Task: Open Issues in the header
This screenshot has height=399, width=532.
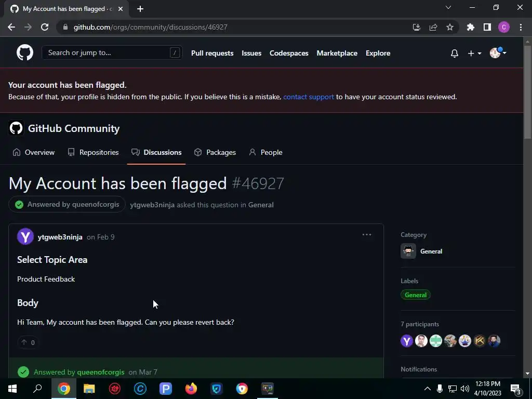Action: tap(251, 53)
